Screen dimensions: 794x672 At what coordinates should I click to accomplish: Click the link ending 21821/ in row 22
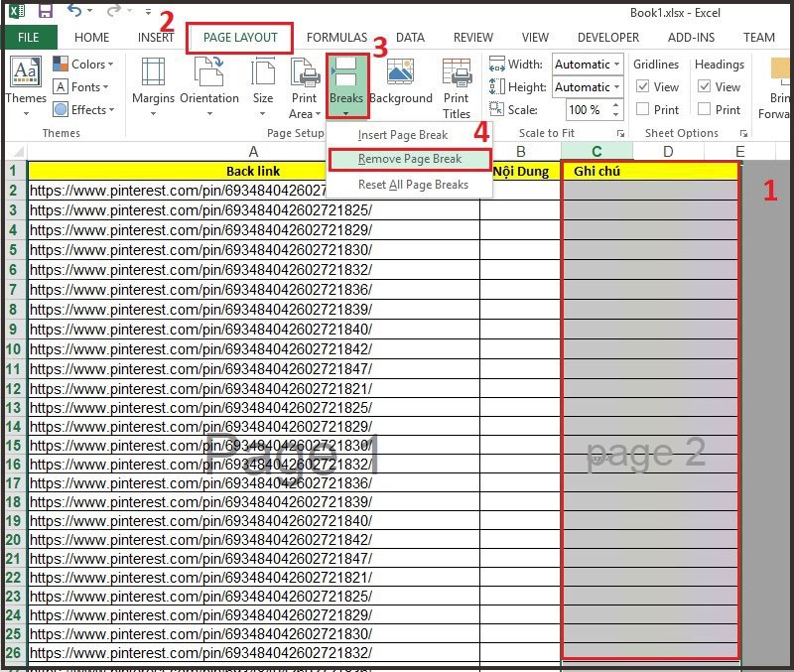(201, 578)
